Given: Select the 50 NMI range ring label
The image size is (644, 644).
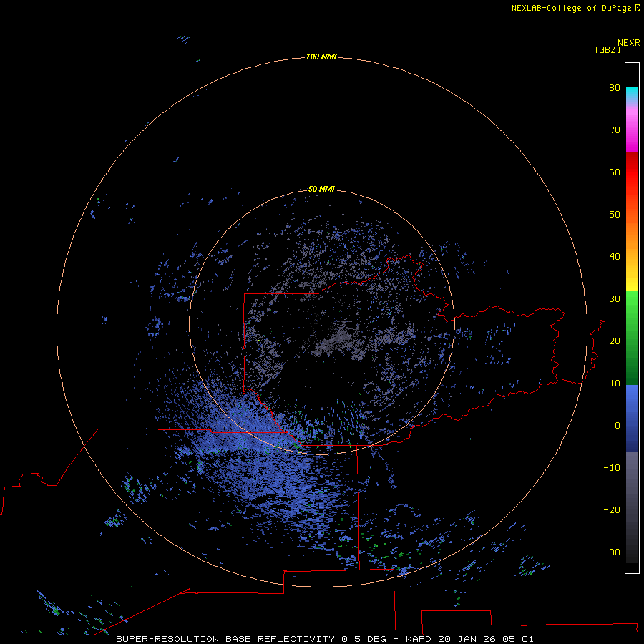Looking at the screenshot, I should 321,189.
